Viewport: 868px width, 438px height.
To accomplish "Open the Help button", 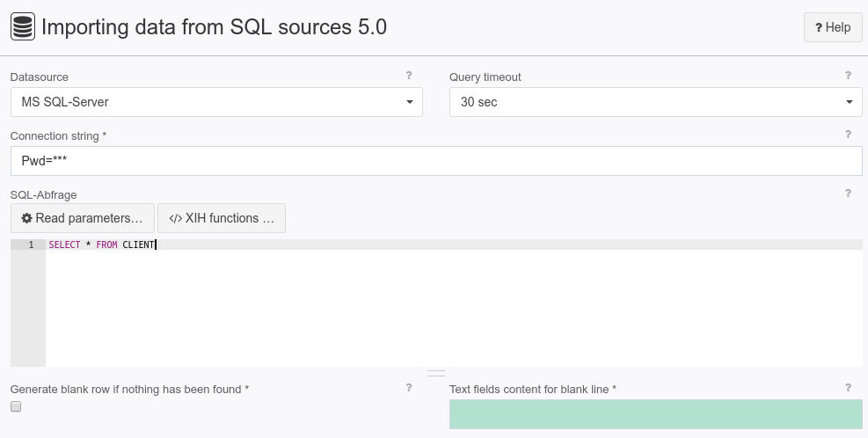I will 833,27.
